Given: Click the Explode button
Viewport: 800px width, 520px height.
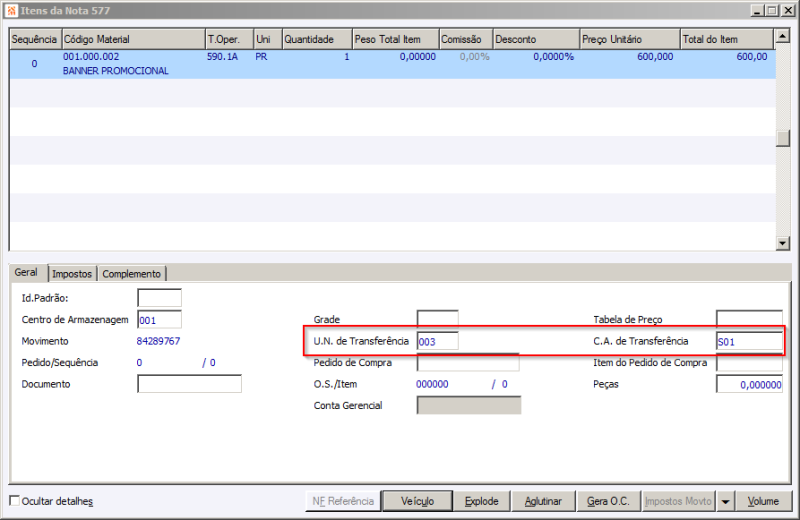Looking at the screenshot, I should [x=482, y=501].
